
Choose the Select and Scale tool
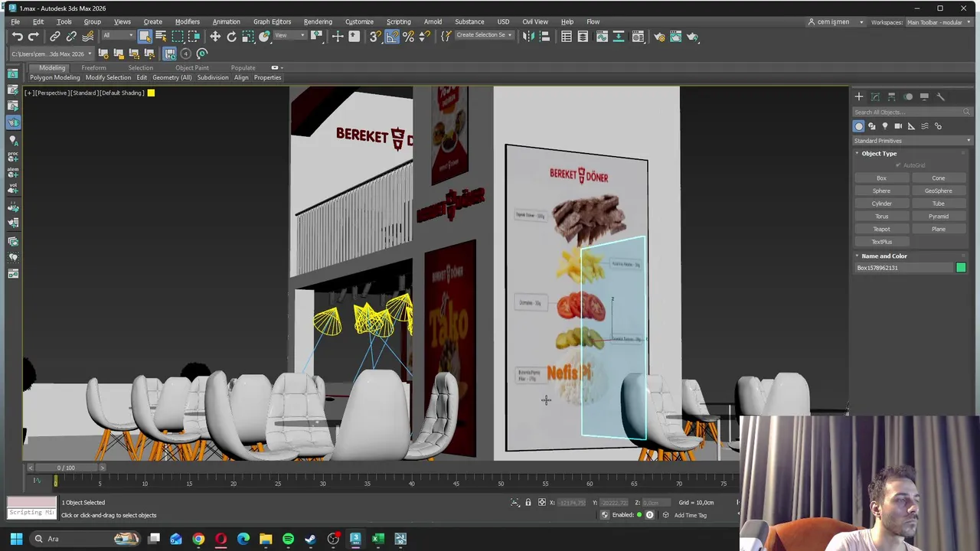click(248, 37)
